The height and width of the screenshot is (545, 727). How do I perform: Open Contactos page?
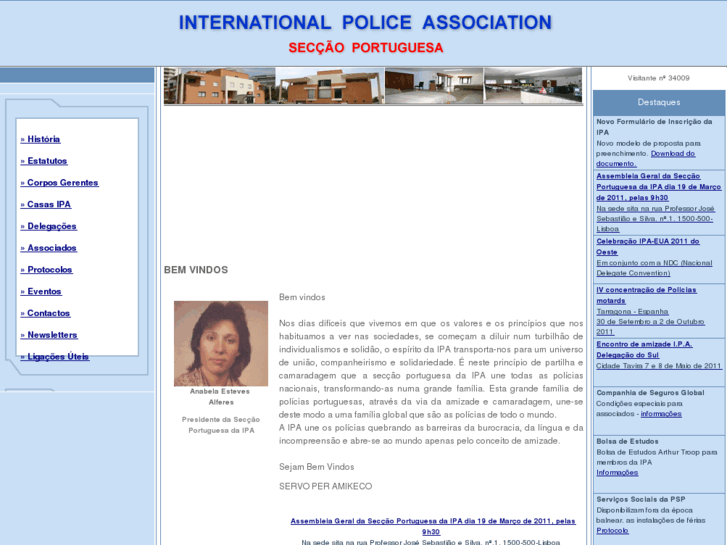45,314
